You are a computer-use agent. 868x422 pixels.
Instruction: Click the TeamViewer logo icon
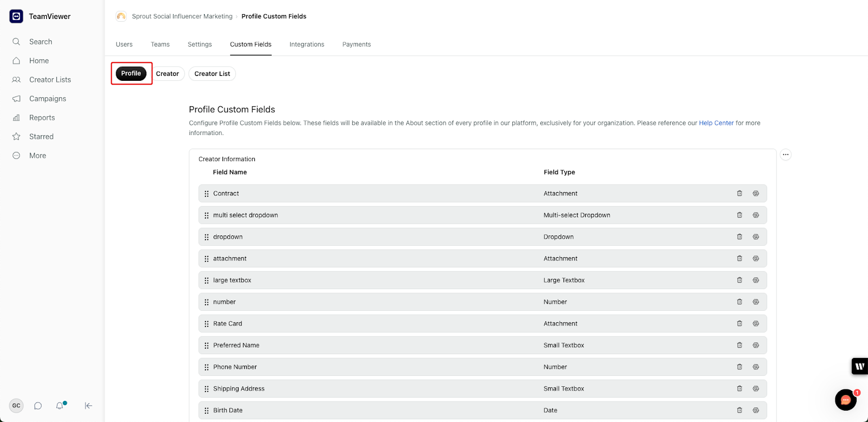[x=16, y=16]
